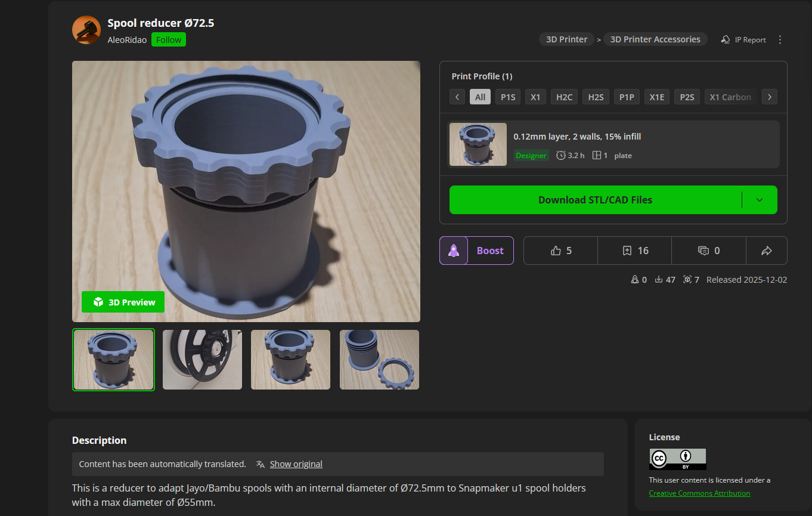Select the H2C printer filter
Image resolution: width=812 pixels, height=516 pixels.
click(x=564, y=97)
